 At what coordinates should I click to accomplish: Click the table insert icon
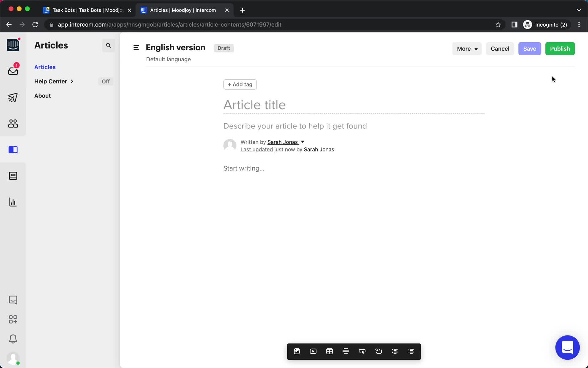329,351
